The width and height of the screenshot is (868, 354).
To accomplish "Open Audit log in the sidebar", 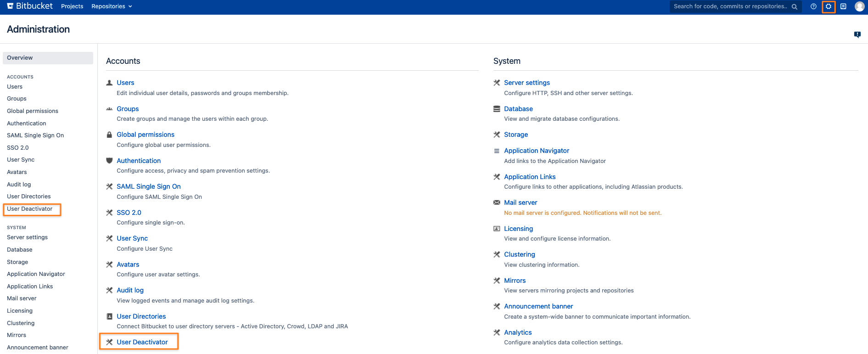I will coord(19,185).
